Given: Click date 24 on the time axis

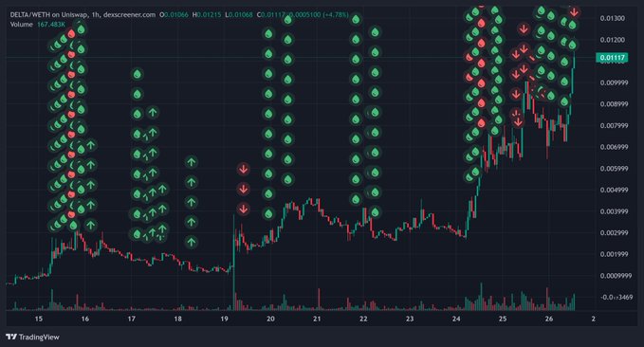Looking at the screenshot, I should (456, 319).
